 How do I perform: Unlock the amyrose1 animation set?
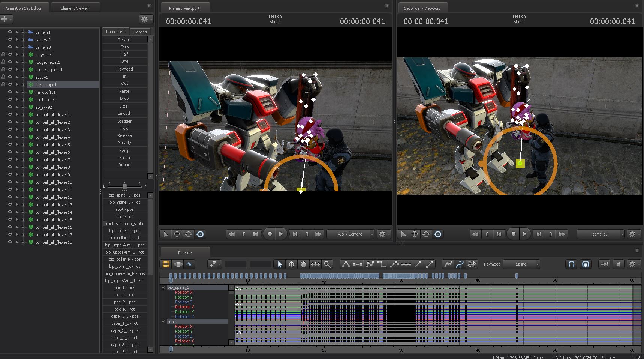pyautogui.click(x=3, y=55)
